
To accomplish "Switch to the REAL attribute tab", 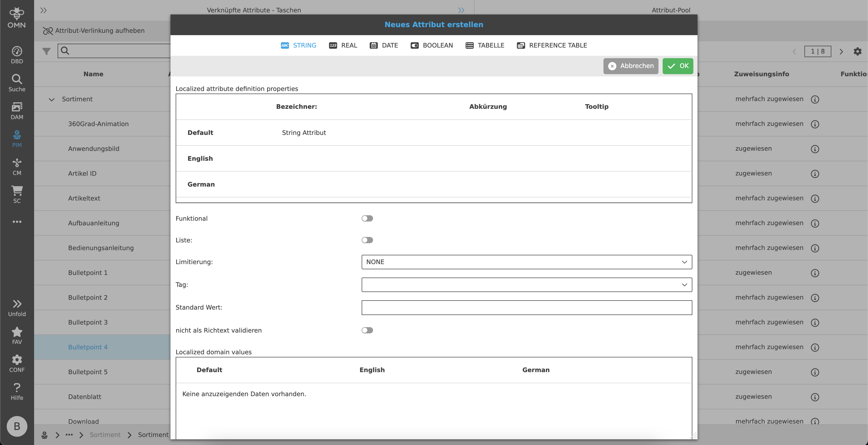I will [343, 45].
